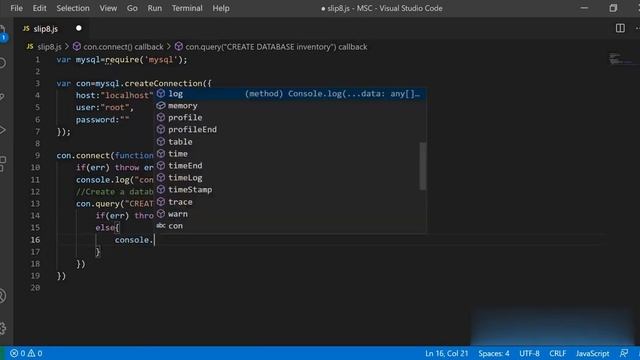Open the File menu
The width and height of the screenshot is (640, 360).
coord(16,8)
